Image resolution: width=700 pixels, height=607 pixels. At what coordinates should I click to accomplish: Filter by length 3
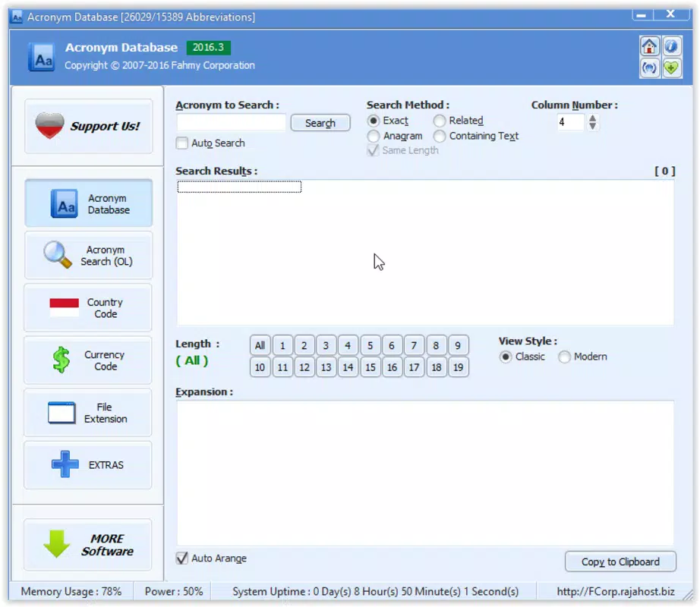(326, 346)
